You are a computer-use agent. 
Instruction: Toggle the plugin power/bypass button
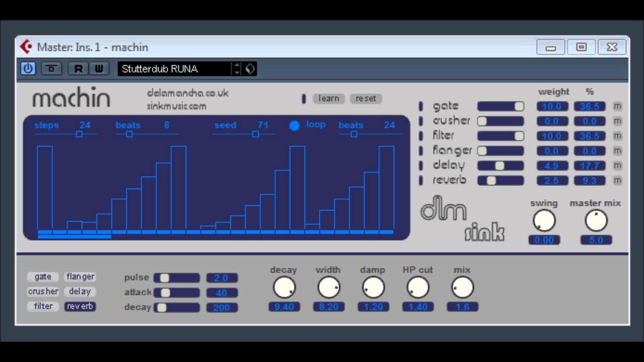28,68
